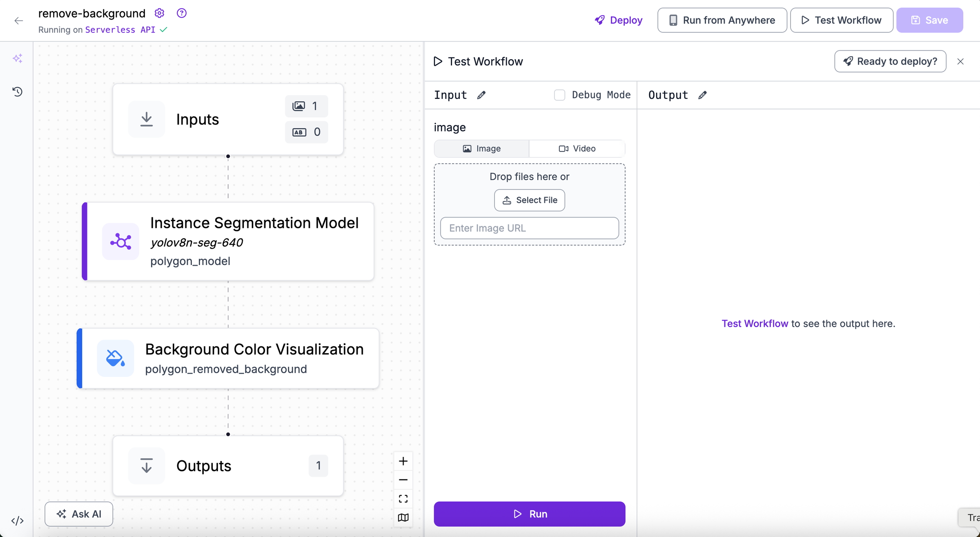The image size is (980, 537).
Task: Click the Enter Image URL field
Action: pyautogui.click(x=529, y=228)
